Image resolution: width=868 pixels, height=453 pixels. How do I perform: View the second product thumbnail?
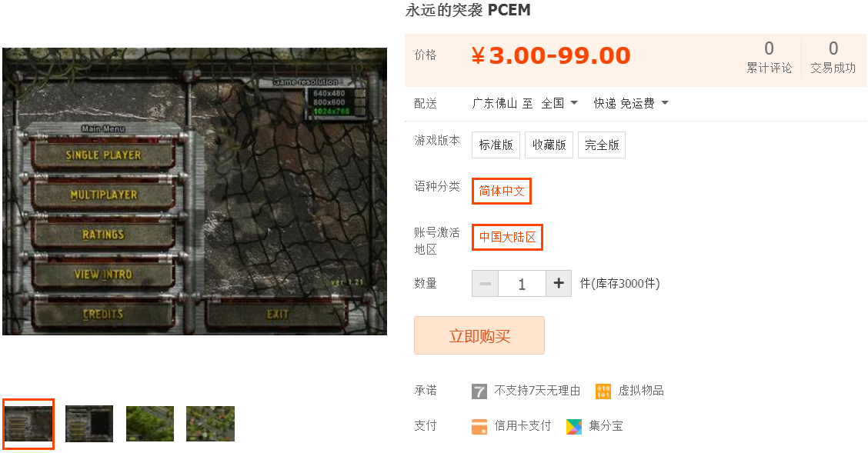tap(89, 424)
